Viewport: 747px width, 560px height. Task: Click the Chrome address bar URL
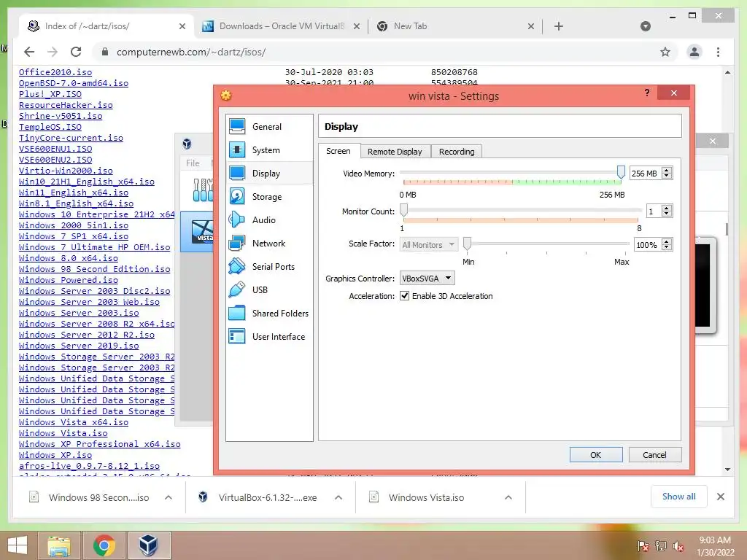coord(191,52)
